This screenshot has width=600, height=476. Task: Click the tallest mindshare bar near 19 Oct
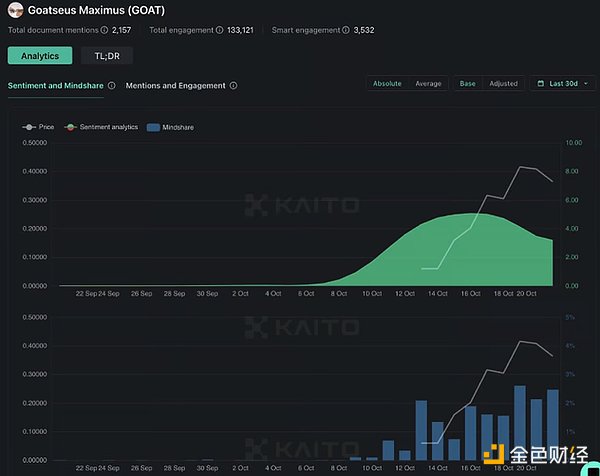(x=520, y=423)
